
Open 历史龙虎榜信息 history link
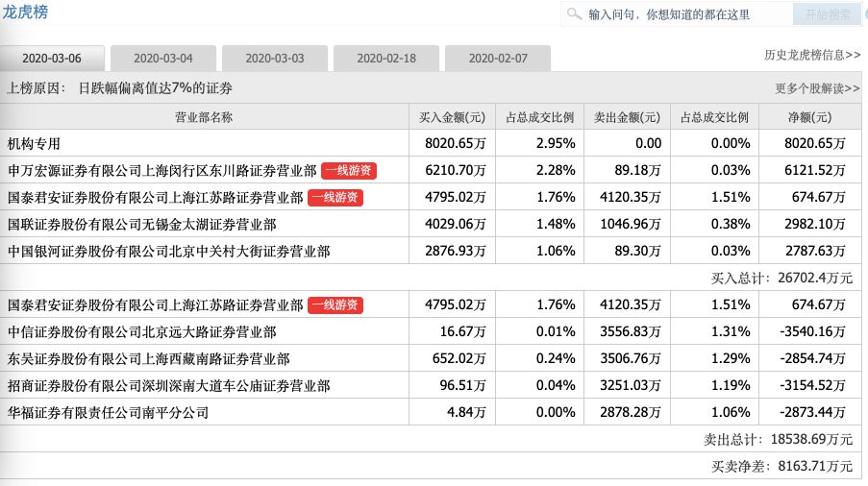(812, 56)
